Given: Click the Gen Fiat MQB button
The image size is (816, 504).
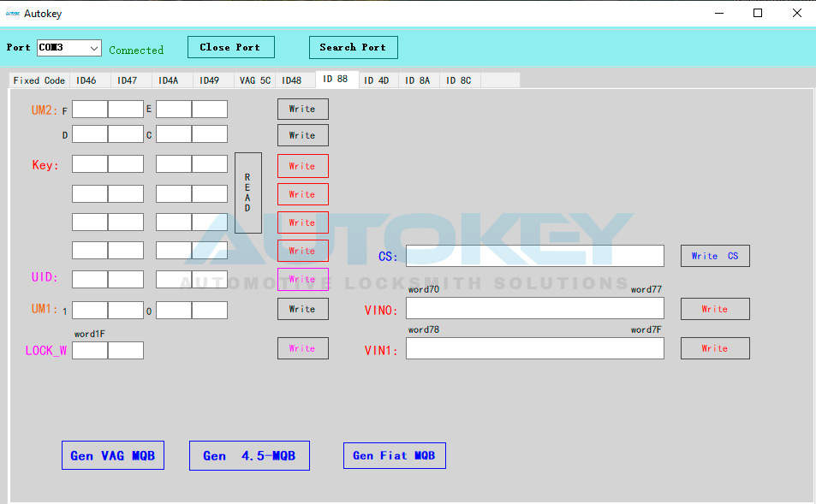Looking at the screenshot, I should click(x=395, y=455).
